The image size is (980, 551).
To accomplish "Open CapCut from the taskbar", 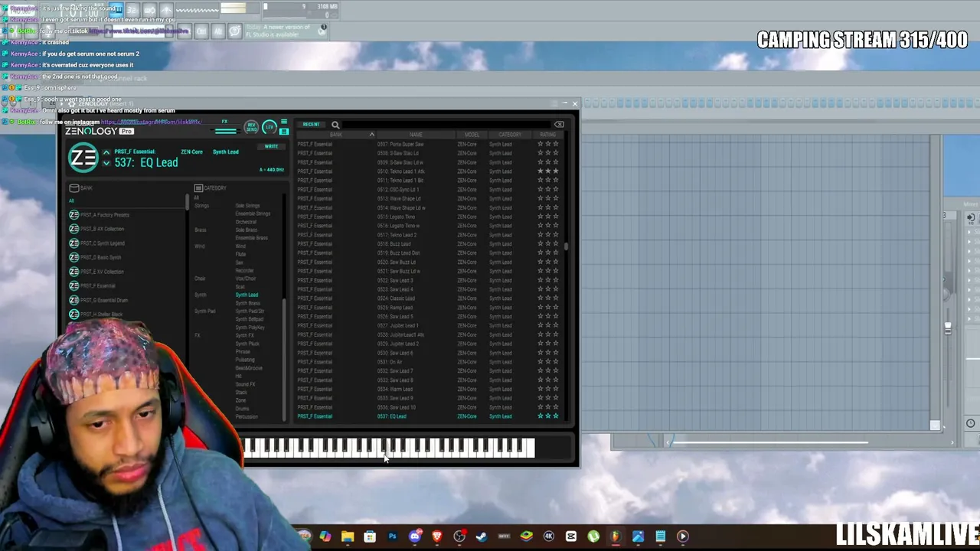I will (571, 536).
